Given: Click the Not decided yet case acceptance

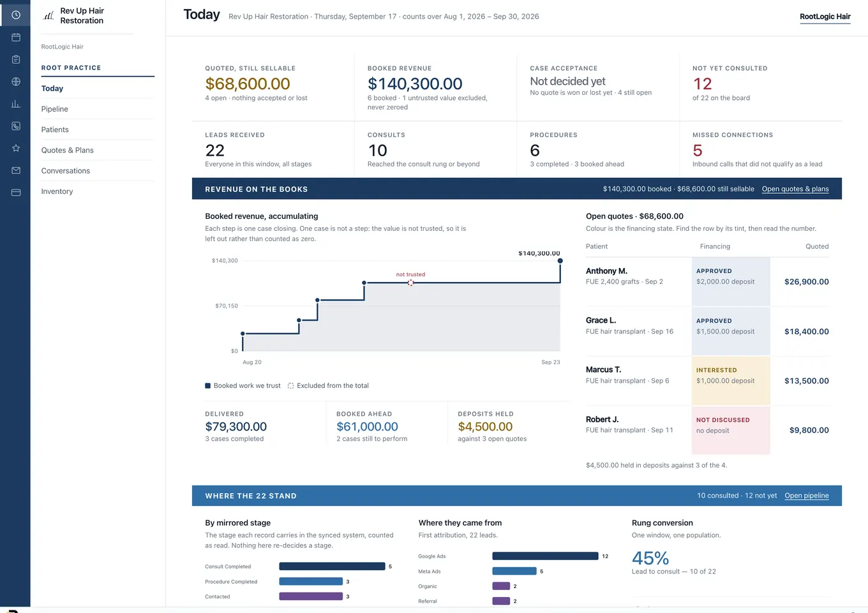Looking at the screenshot, I should point(567,82).
